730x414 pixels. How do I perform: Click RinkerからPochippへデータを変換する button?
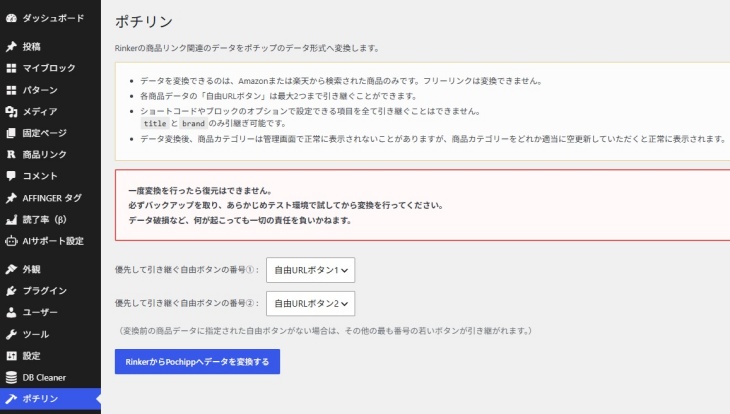tap(197, 362)
